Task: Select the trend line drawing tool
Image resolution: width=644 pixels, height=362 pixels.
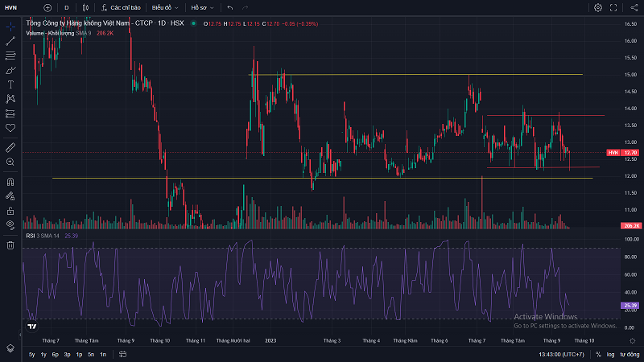Action: [x=10, y=41]
